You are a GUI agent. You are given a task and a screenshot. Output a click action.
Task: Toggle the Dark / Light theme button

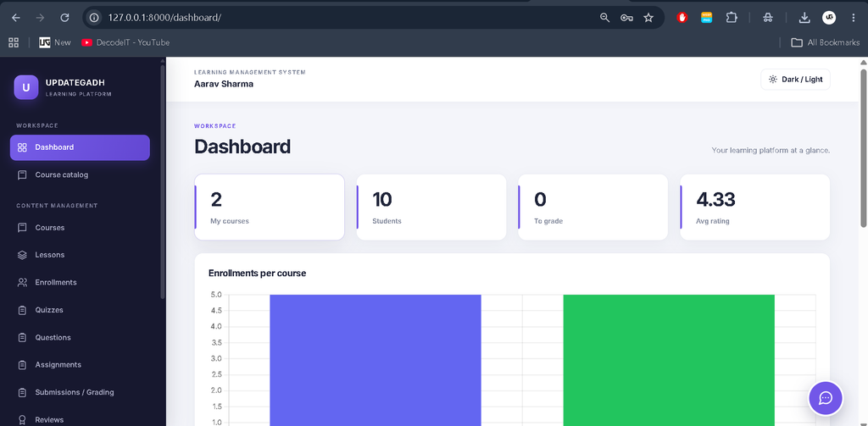click(x=795, y=79)
